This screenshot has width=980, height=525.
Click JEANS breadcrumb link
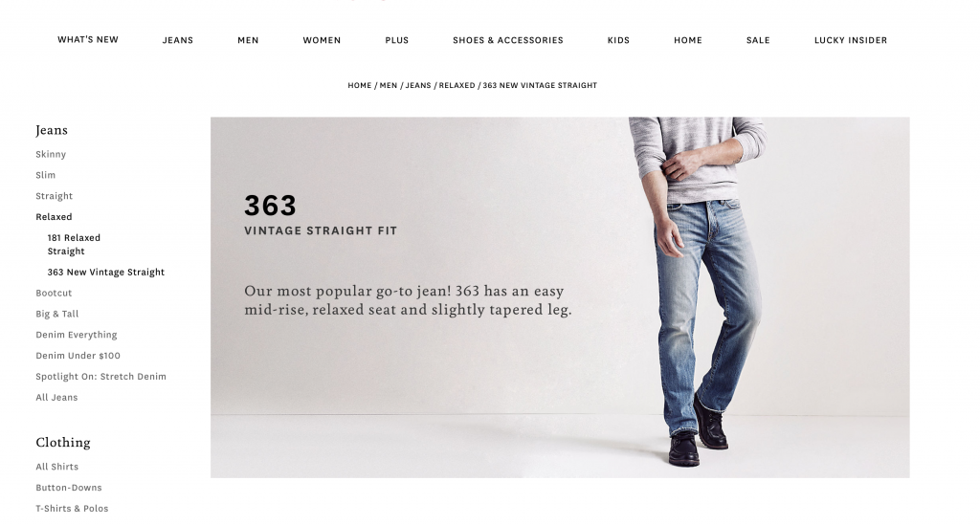pyautogui.click(x=418, y=85)
